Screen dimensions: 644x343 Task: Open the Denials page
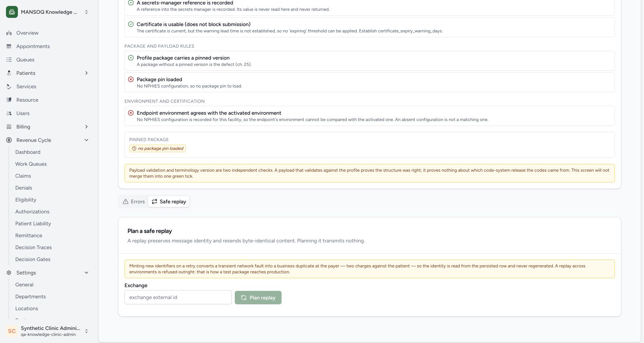(23, 188)
